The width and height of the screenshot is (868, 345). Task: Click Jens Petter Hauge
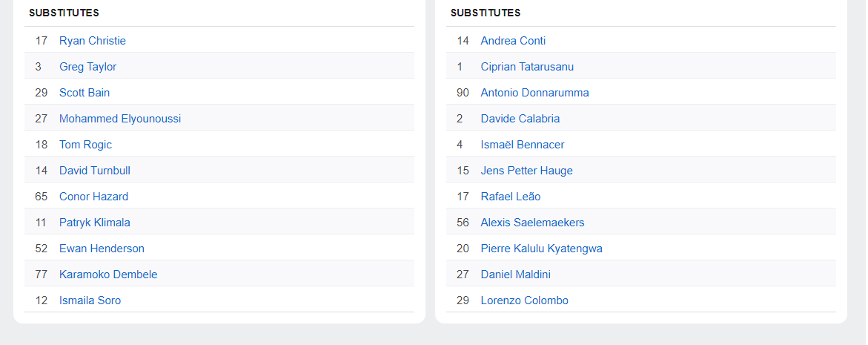pyautogui.click(x=526, y=171)
